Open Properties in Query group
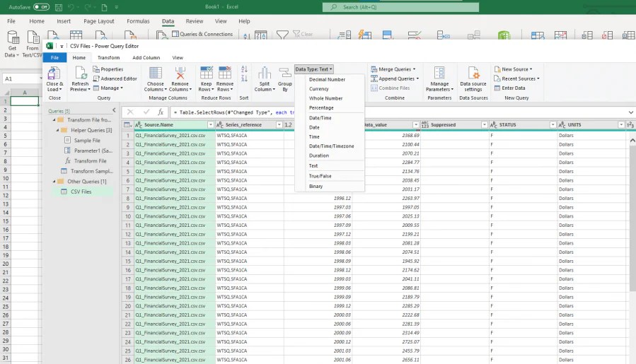The image size is (636, 364). coord(108,69)
